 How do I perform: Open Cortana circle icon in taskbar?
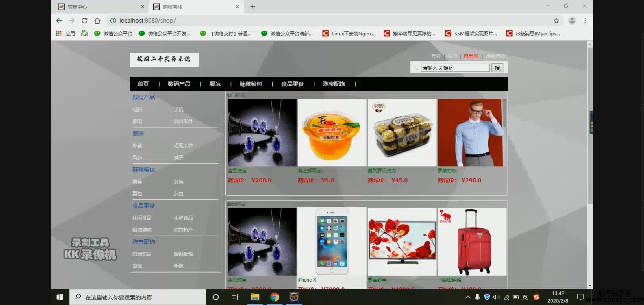pos(216,297)
